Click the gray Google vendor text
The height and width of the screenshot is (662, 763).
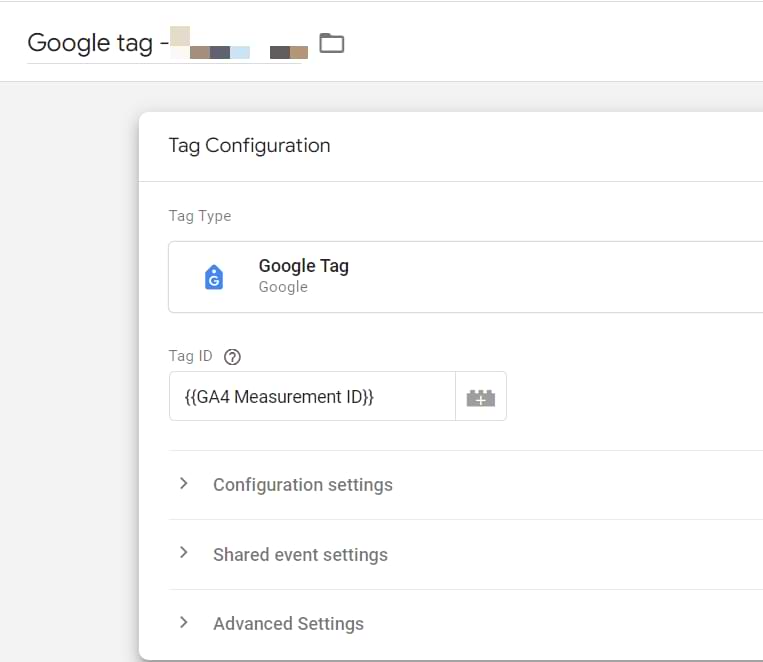click(283, 287)
